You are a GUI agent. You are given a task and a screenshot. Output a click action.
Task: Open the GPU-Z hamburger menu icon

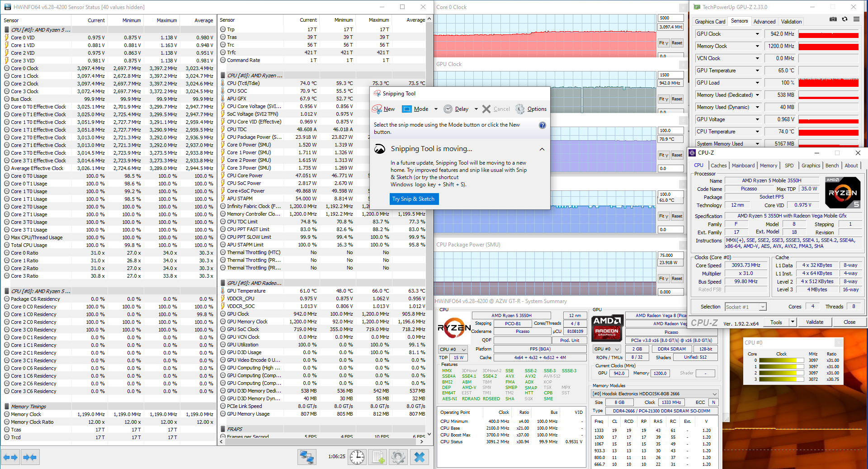click(856, 19)
